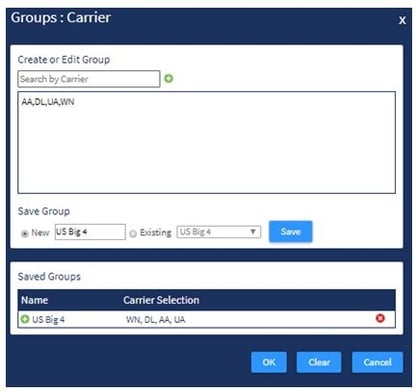
Task: Focus the Search by Carrier field
Action: [89, 79]
